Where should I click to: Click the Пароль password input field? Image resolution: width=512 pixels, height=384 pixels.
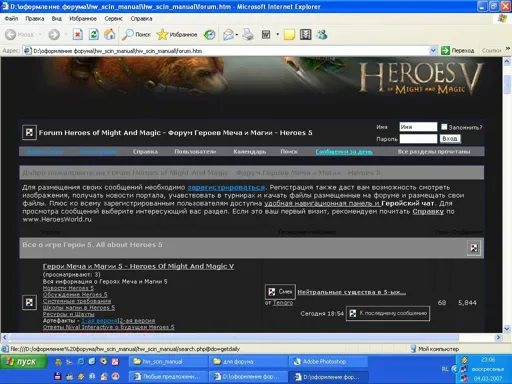click(x=418, y=139)
